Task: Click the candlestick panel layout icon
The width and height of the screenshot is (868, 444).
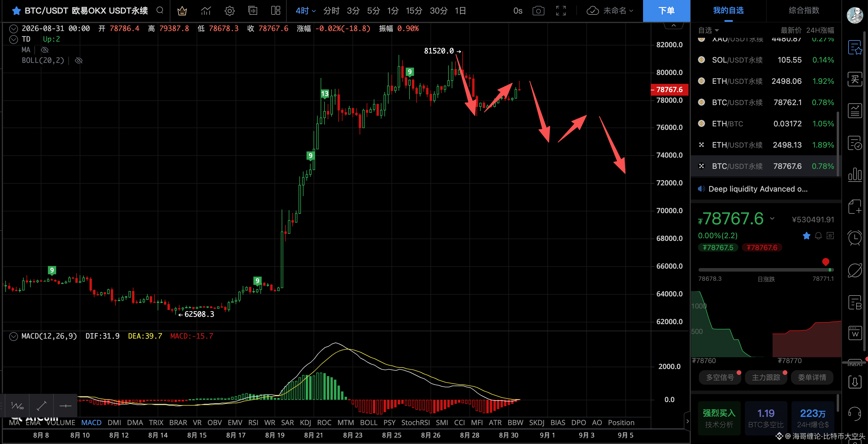Action: pyautogui.click(x=253, y=11)
